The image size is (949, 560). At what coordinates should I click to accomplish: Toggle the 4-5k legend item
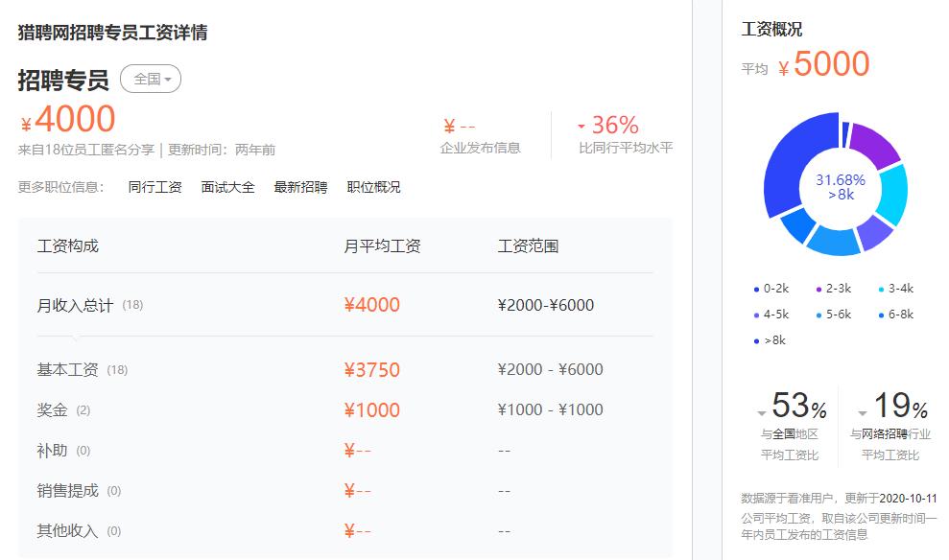[766, 313]
